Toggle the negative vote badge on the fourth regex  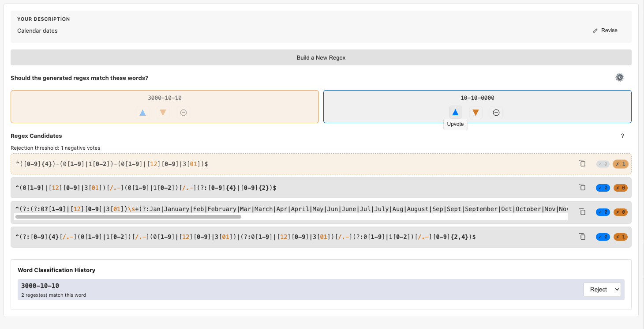click(620, 237)
